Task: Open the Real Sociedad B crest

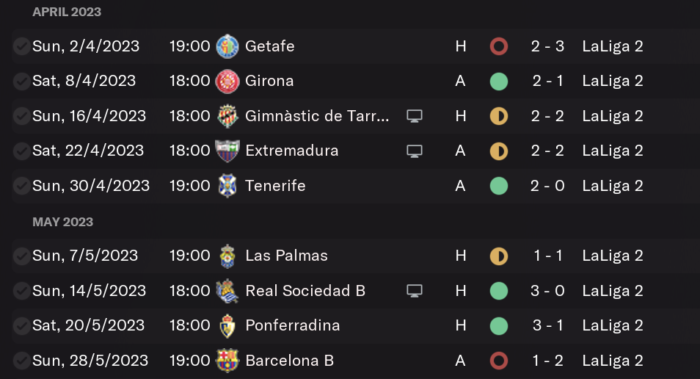Action: tap(227, 291)
